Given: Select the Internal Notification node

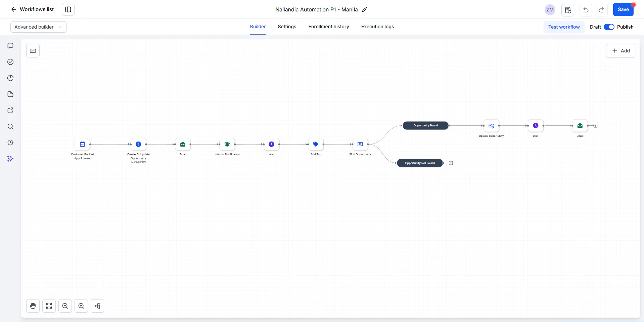Looking at the screenshot, I should pos(227,144).
